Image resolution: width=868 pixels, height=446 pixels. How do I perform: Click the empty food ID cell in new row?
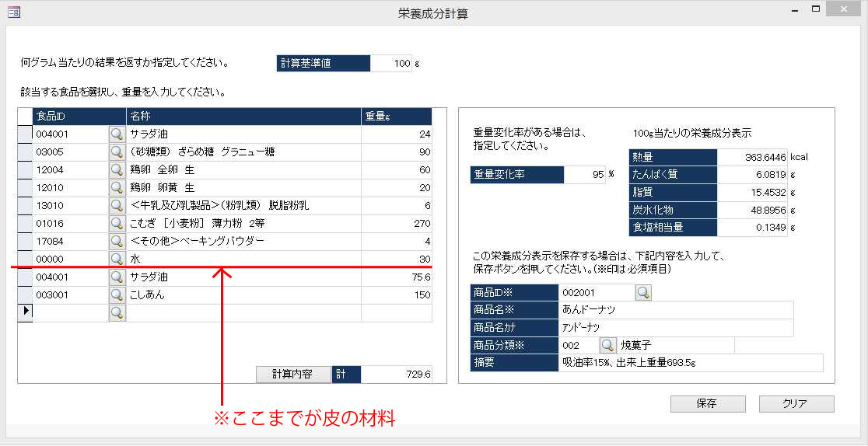(x=70, y=312)
